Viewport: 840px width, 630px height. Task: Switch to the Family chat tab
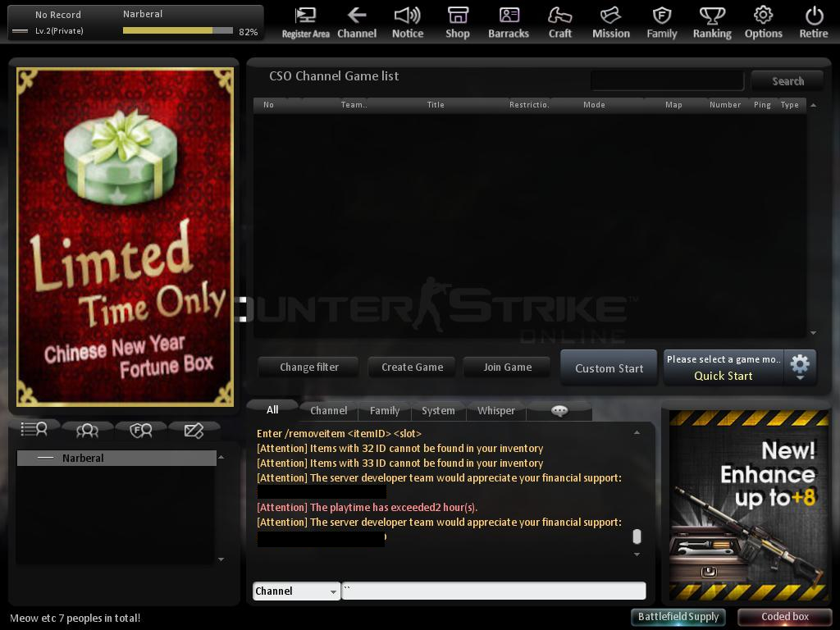point(385,411)
